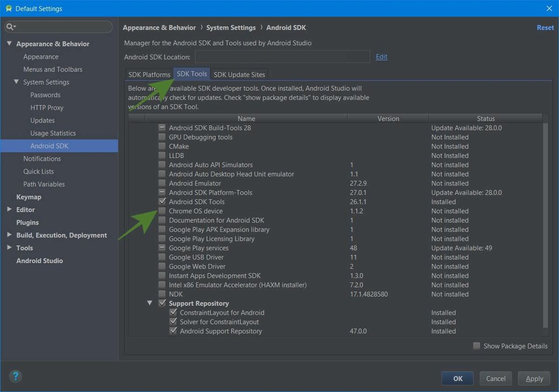Click the help question mark icon

(15, 376)
